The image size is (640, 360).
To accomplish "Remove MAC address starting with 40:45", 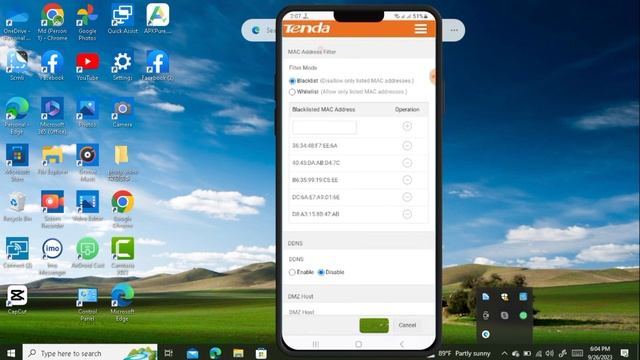I will (x=407, y=163).
